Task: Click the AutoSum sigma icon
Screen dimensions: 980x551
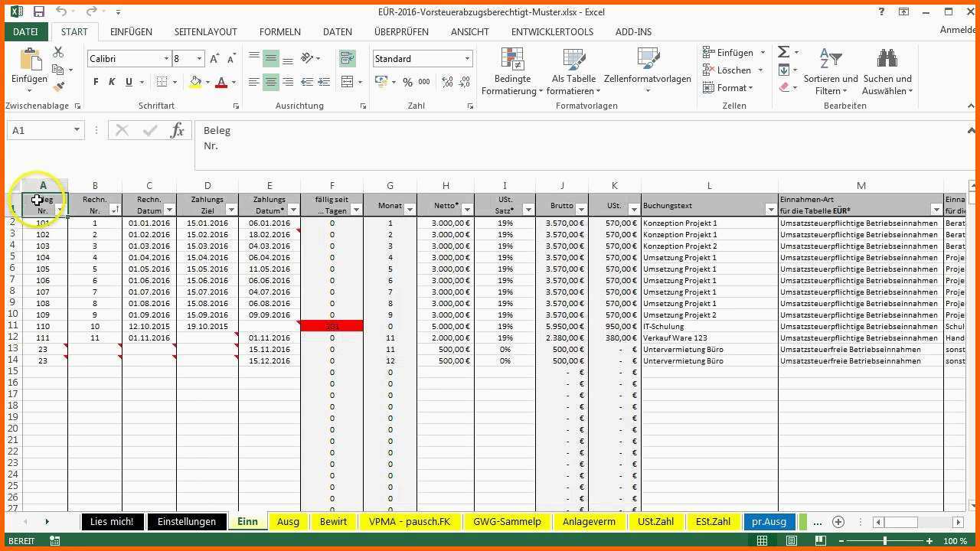Action: [x=784, y=52]
